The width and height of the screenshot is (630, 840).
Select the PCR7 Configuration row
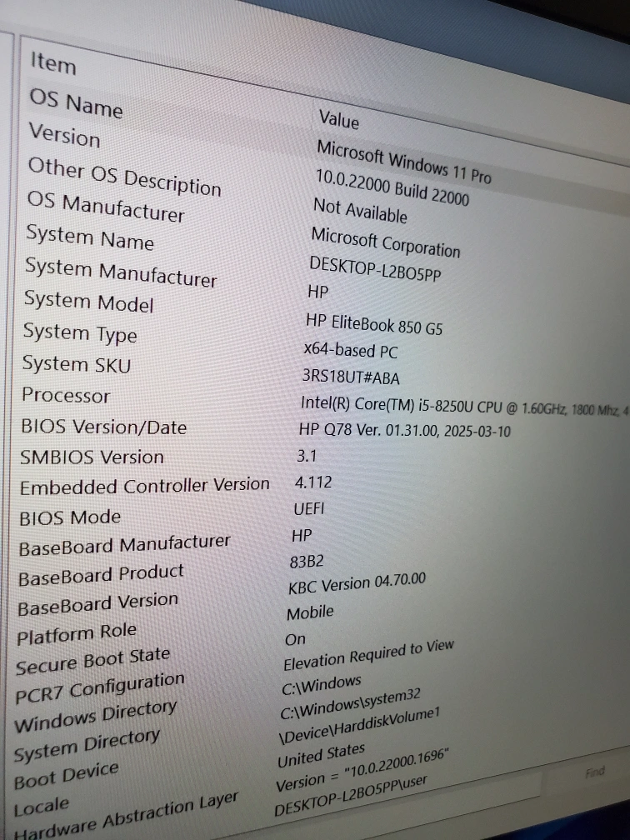[99, 687]
